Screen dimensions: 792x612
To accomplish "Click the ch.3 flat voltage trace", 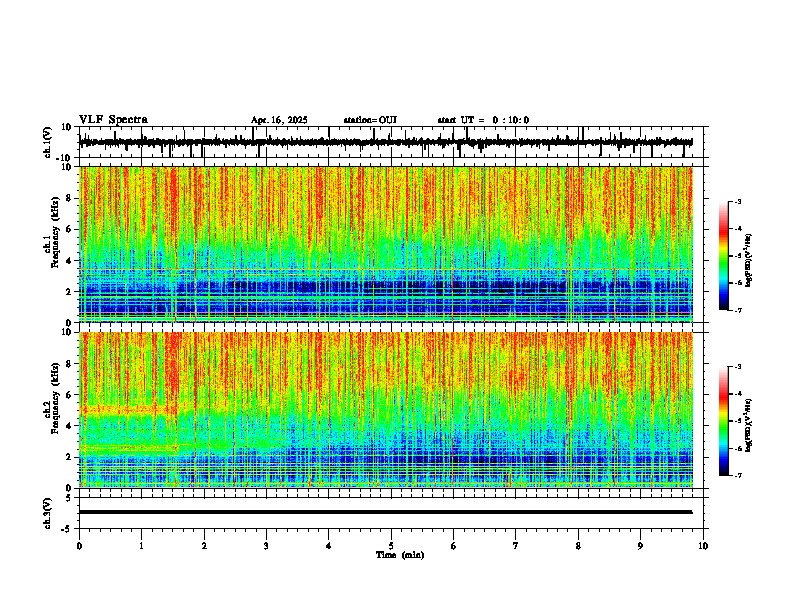I will pos(385,512).
